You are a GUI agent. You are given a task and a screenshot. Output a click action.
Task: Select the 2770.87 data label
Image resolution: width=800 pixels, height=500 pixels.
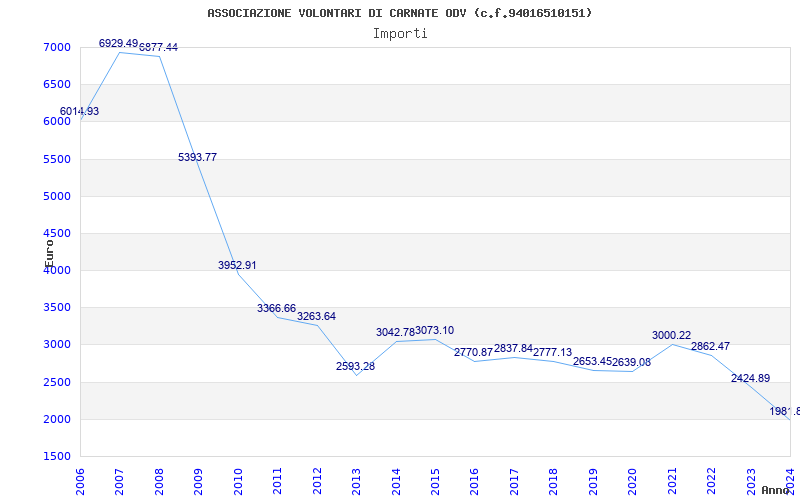[473, 352]
